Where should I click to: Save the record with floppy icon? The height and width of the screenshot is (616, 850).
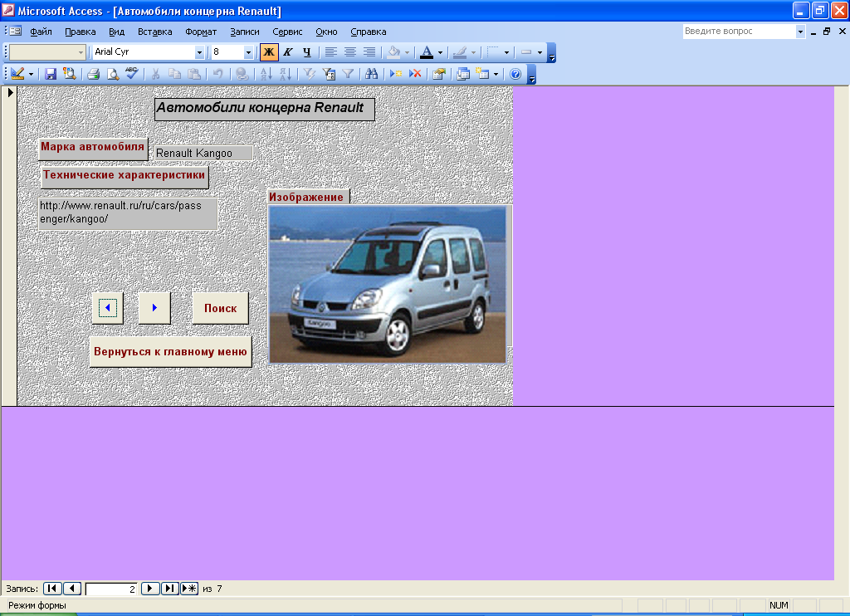point(51,74)
